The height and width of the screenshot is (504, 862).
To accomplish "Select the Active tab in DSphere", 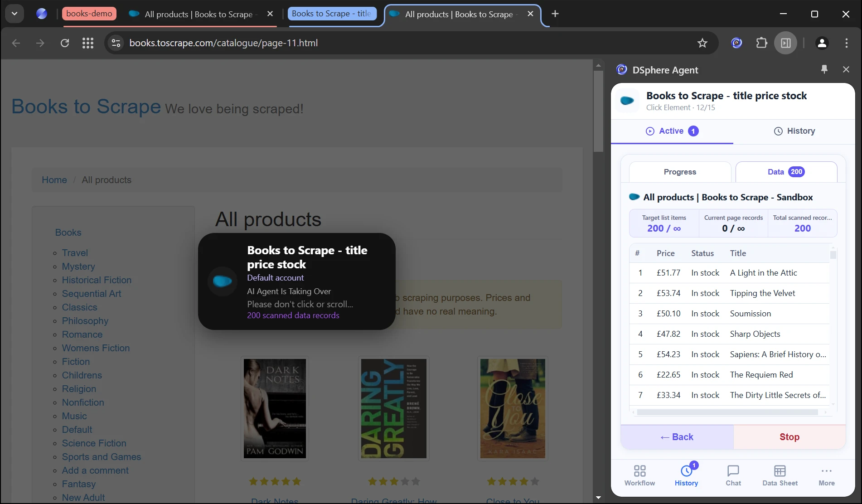I will [672, 131].
